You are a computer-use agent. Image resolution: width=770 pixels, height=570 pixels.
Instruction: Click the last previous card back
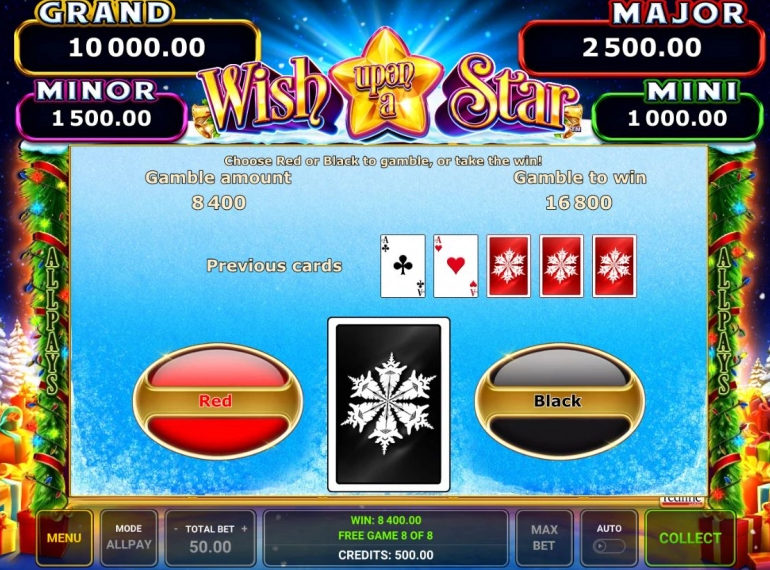(614, 266)
